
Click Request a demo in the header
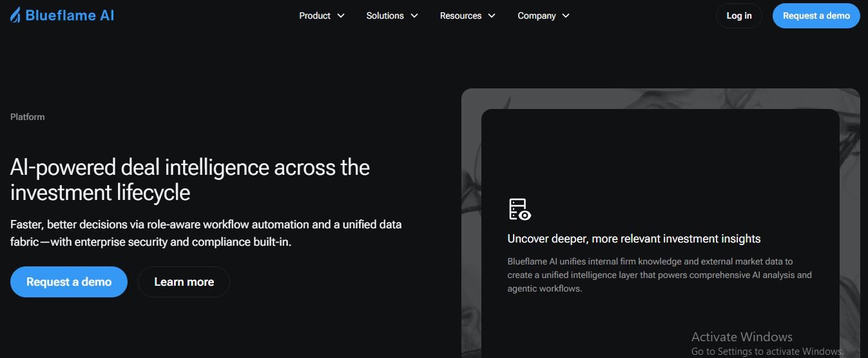816,15
